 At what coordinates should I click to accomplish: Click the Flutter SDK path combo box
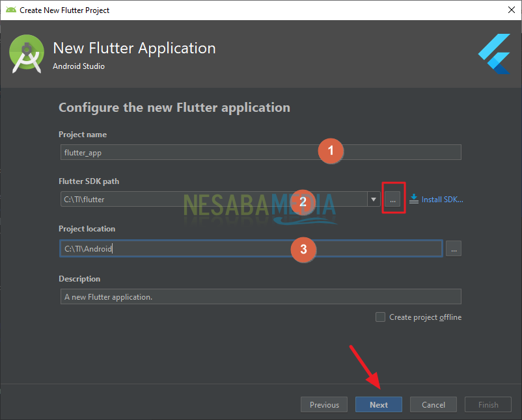(221, 199)
